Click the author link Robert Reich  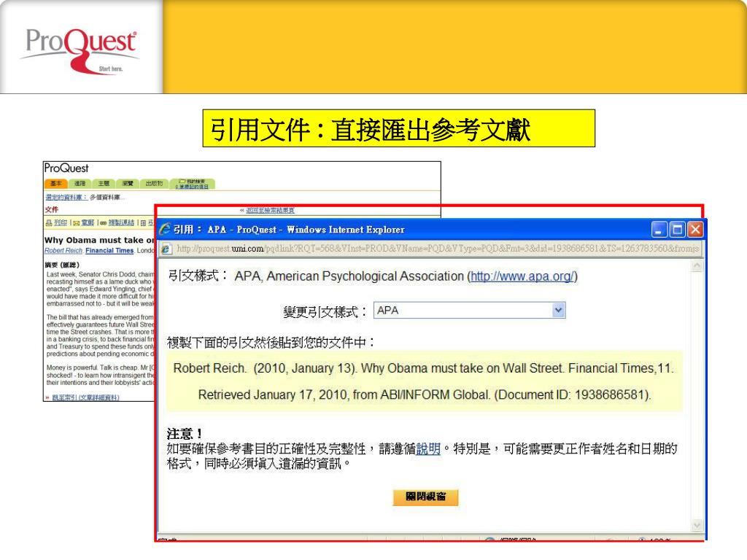pos(63,251)
